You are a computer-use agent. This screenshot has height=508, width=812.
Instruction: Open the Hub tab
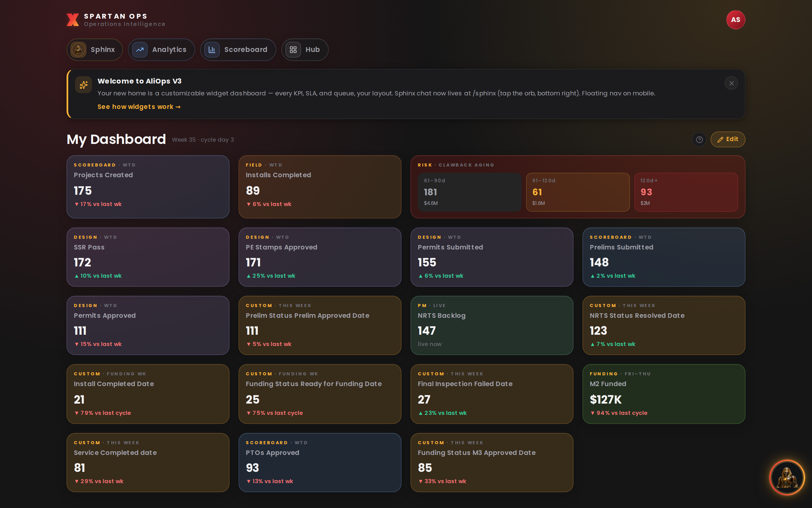point(305,50)
